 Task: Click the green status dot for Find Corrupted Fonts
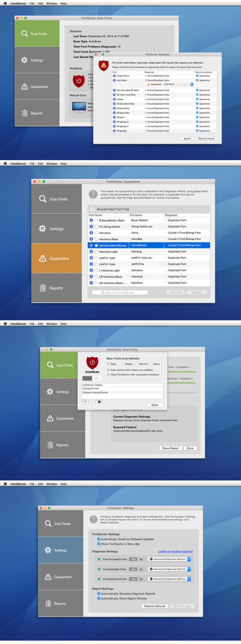(x=99, y=559)
